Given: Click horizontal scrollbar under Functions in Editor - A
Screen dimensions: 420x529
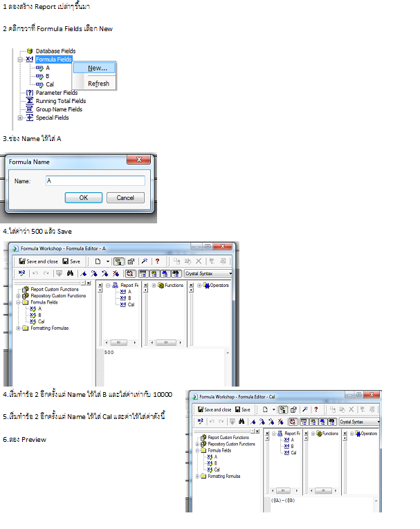Looking at the screenshot, I should [166, 343].
